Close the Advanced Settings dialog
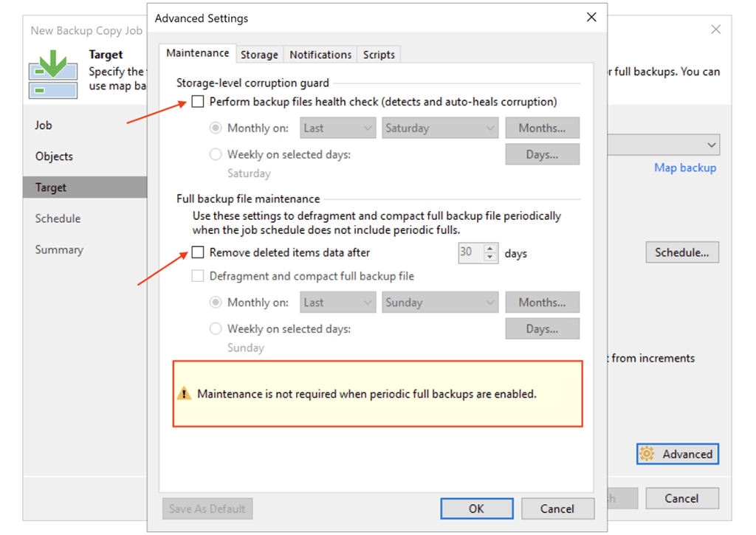The image size is (756, 535). [591, 18]
